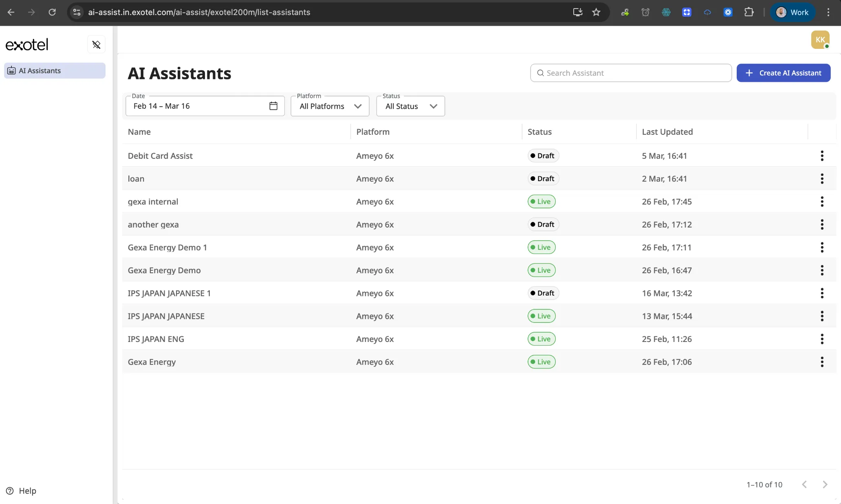Click the 16 Mar, 13:42 timestamp
This screenshot has height=504, width=841.
667,293
